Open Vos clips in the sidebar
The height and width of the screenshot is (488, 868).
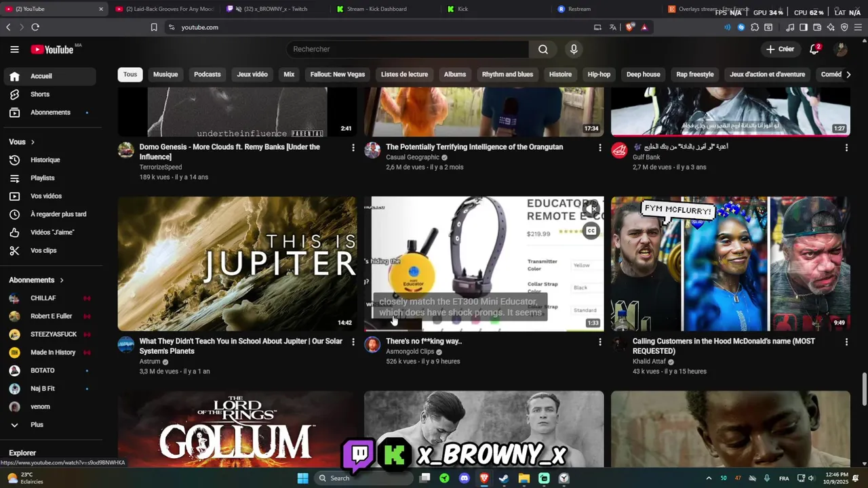tap(50, 251)
